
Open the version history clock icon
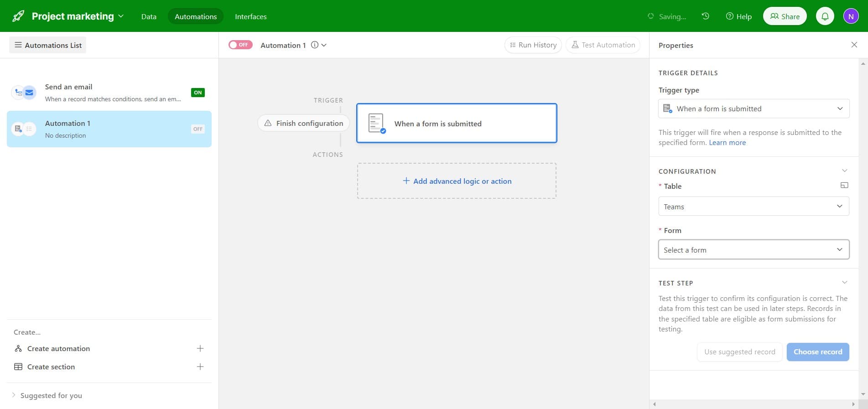click(x=705, y=16)
